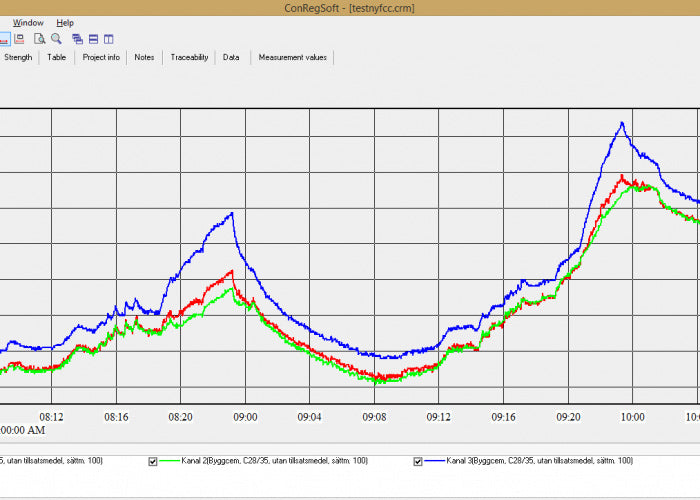Click the blue curve peak near 10:00

coord(621,124)
